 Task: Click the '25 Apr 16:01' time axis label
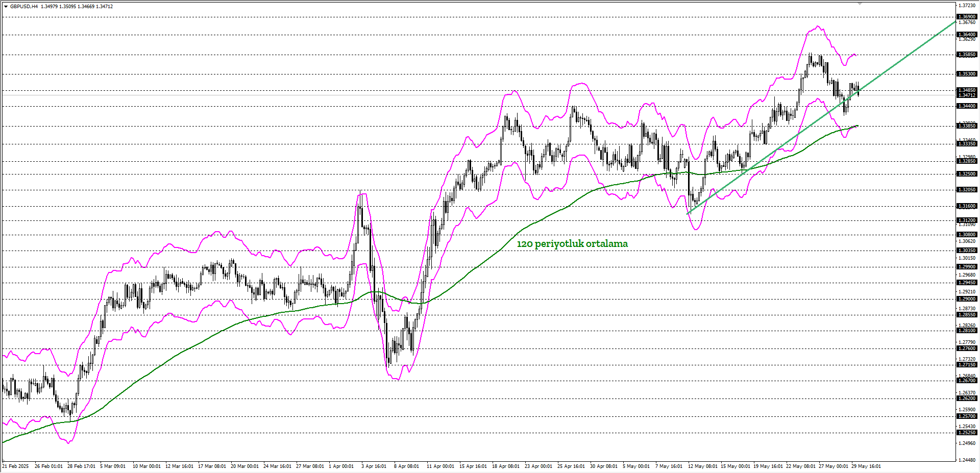[571, 466]
